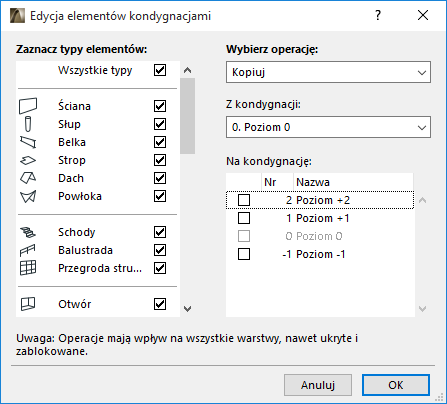Click the element types scrollbar thumb

188,116
